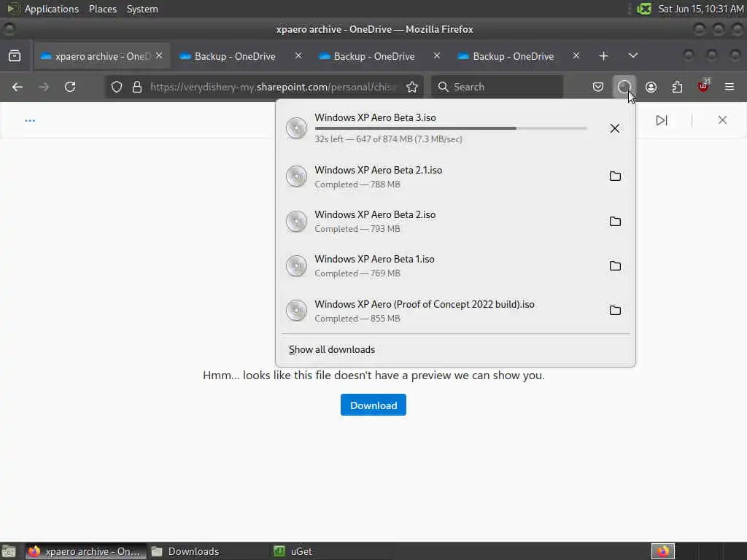Click Show all downloads

[x=332, y=349]
